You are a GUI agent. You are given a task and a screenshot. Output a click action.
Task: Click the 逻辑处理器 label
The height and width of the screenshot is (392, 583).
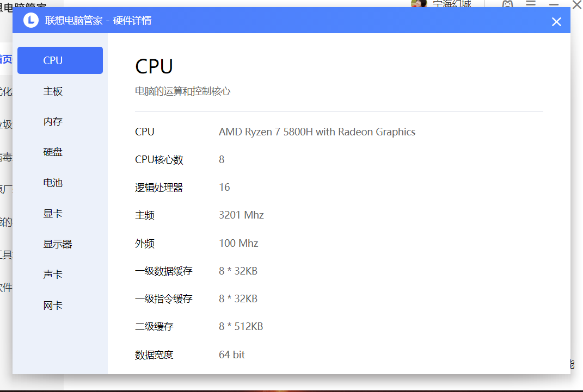point(159,188)
